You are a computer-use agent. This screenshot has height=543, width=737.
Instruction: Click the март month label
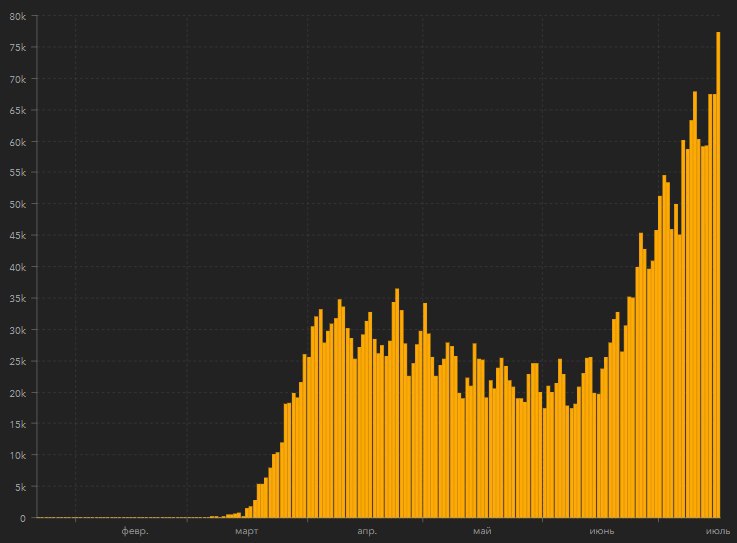(x=246, y=531)
